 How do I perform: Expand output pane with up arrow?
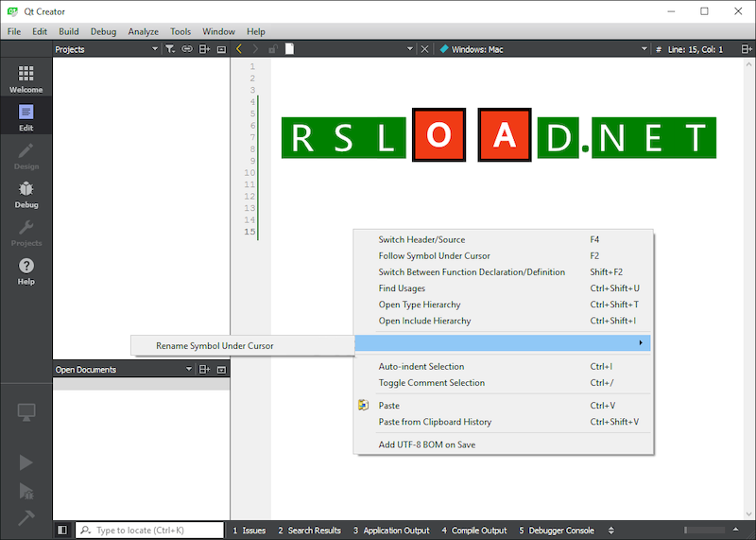[x=736, y=530]
